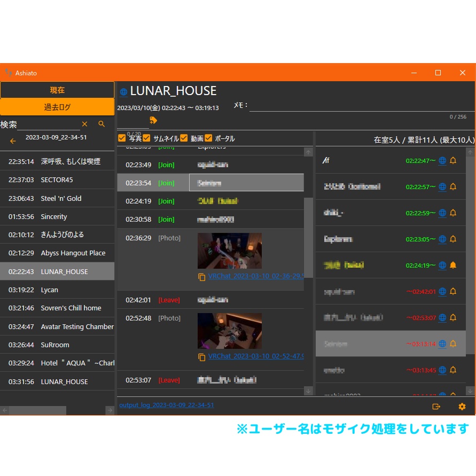Click the globe icon beside LUNAR_HOUSE title
Image resolution: width=476 pixels, height=476 pixels.
122,91
